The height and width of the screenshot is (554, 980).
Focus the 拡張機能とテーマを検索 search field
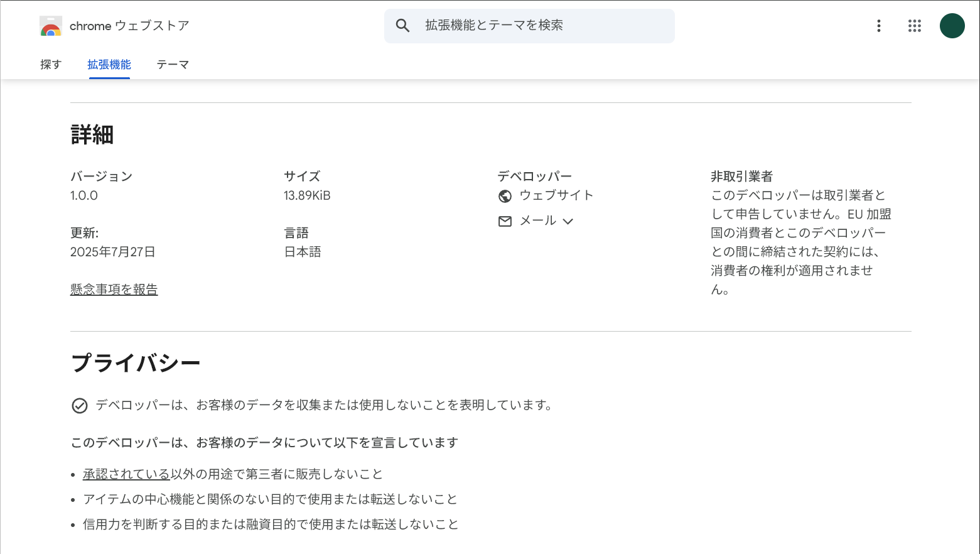tap(540, 26)
